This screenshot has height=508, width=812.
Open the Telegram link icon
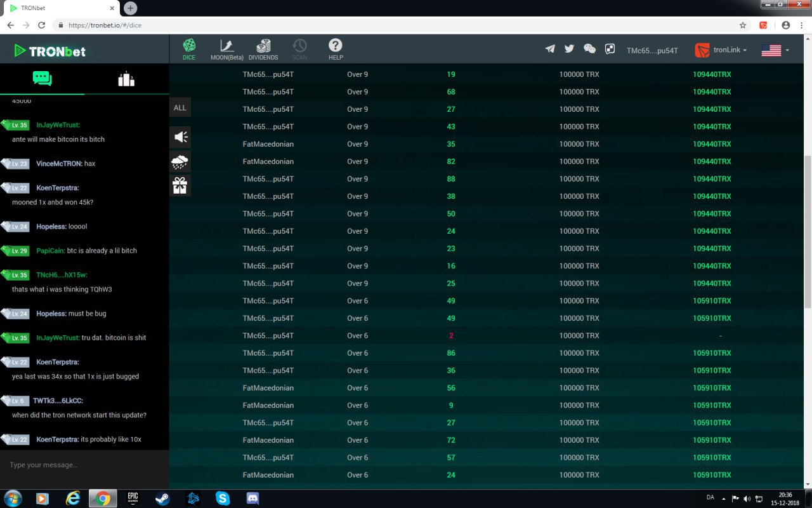click(x=550, y=49)
